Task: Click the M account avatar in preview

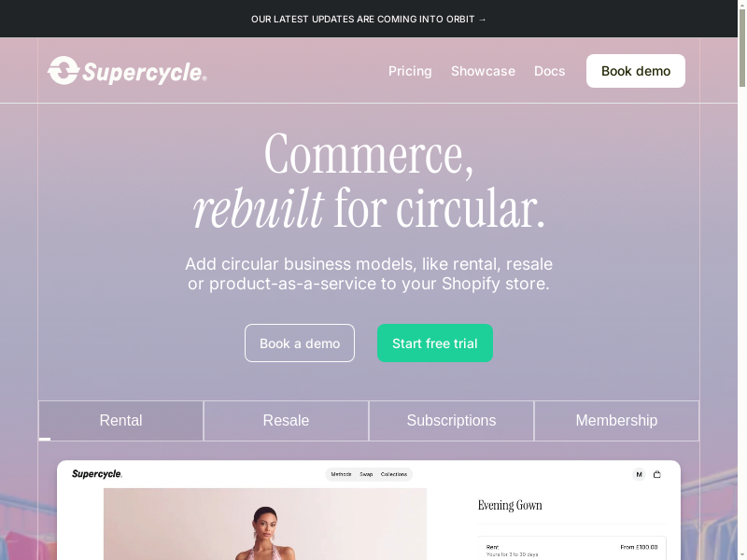Action: pos(639,474)
